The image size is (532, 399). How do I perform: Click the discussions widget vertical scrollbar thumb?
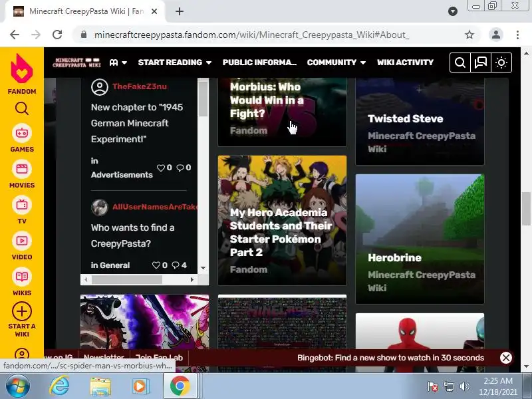(203, 99)
